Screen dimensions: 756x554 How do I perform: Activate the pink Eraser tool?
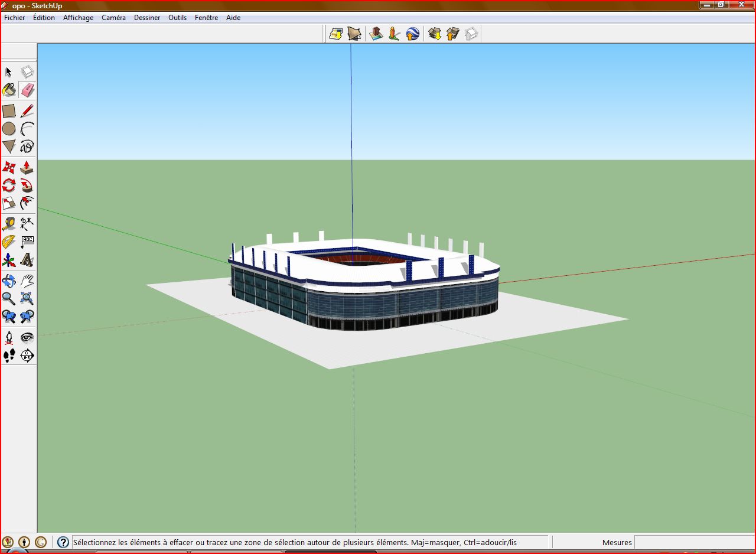pos(27,90)
